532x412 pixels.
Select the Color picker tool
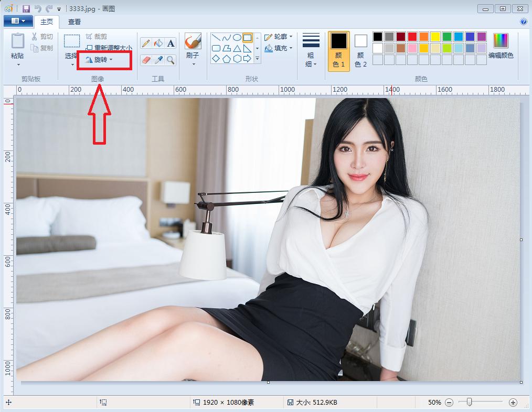(x=158, y=59)
